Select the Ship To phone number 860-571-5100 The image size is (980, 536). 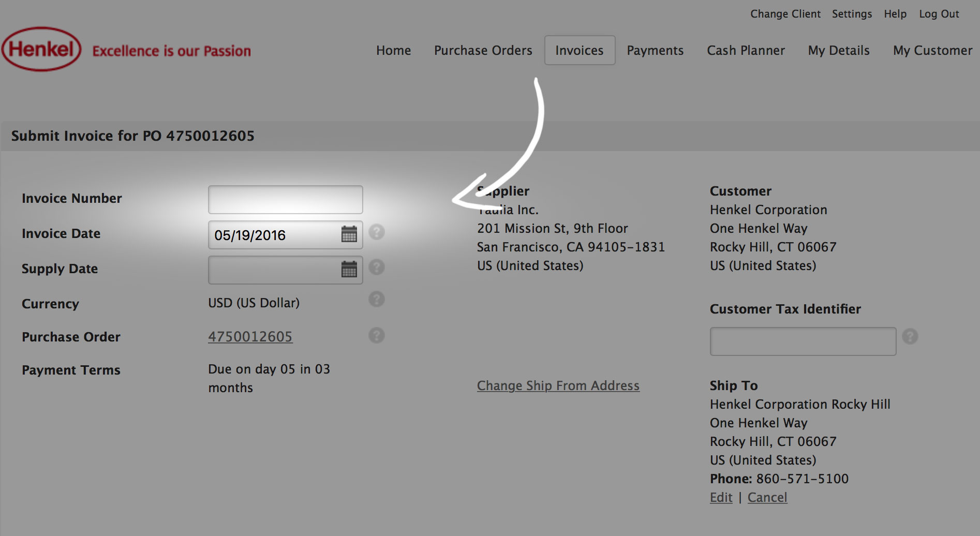803,479
